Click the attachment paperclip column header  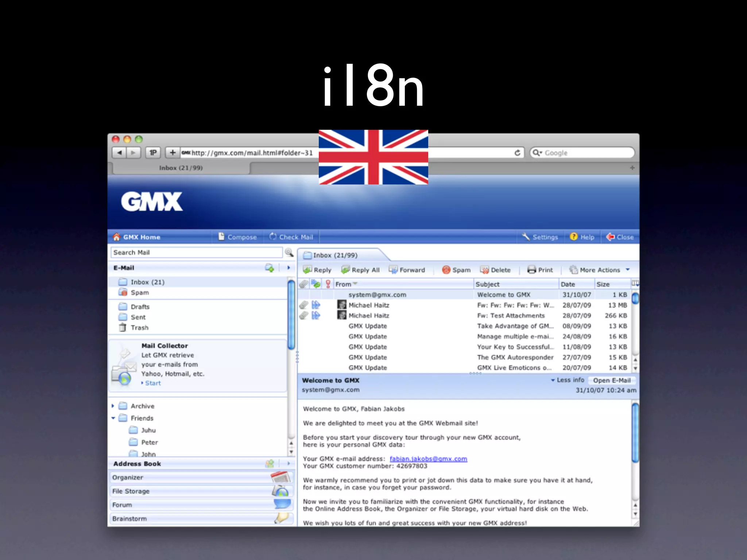tap(303, 284)
